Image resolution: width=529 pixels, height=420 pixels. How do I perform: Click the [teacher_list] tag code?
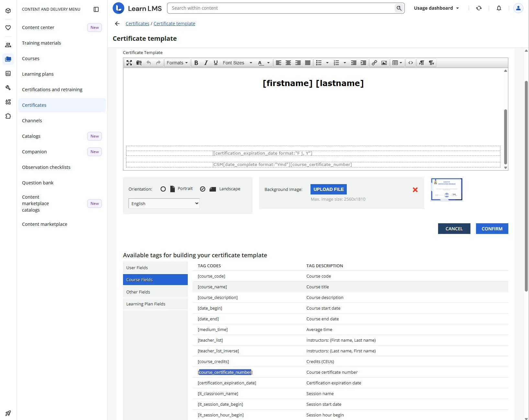210,340
